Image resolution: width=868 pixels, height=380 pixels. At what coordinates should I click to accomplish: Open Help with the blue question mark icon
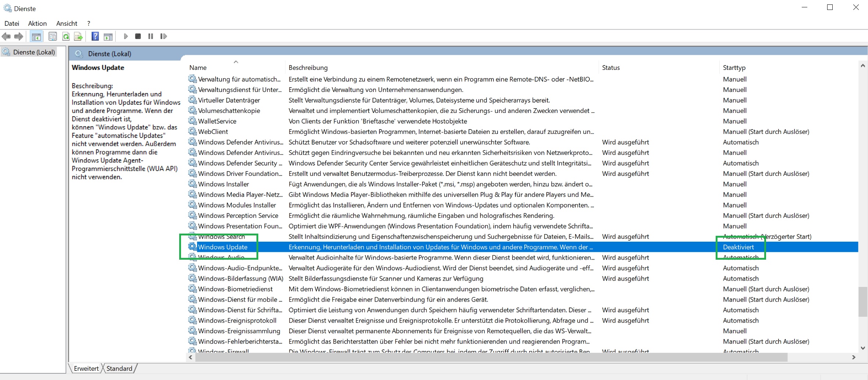point(95,36)
